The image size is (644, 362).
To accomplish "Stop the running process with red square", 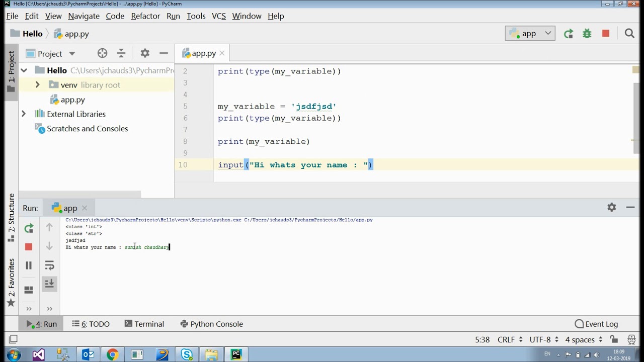I will 29,246.
